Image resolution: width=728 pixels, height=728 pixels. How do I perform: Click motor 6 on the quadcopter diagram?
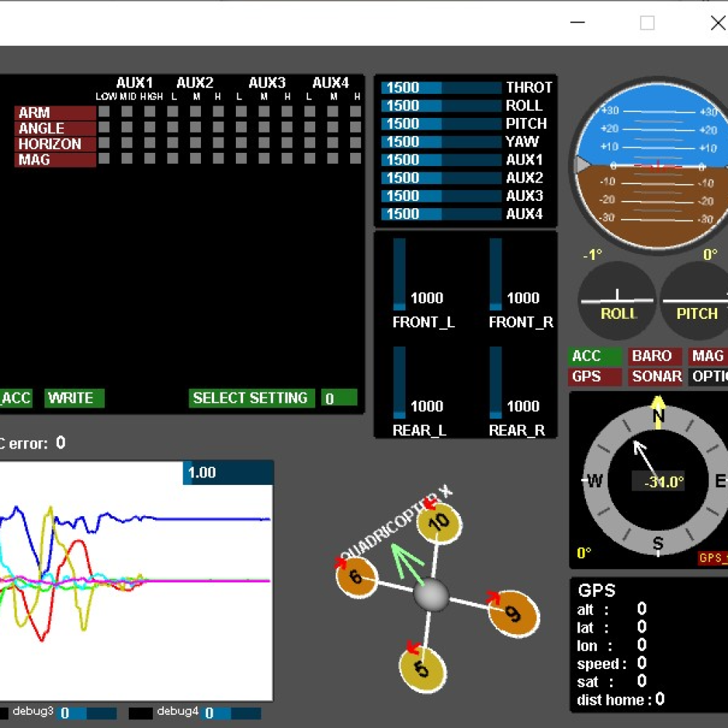[x=357, y=577]
